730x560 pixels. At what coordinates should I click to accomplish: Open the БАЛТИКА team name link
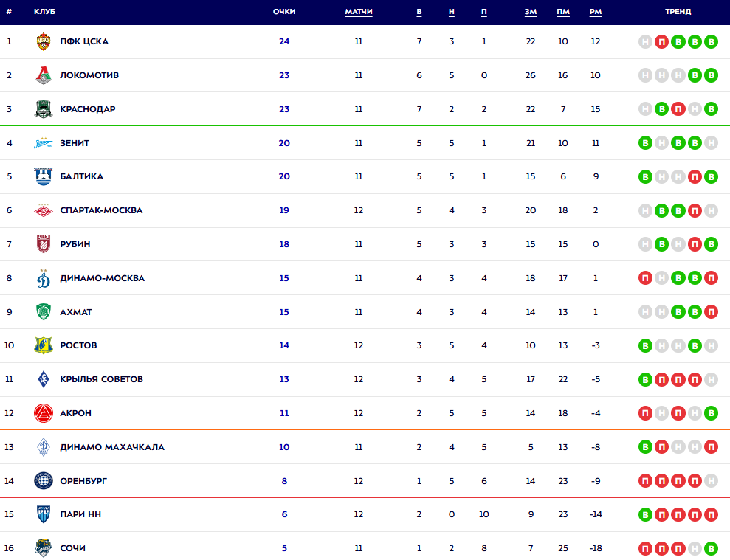click(82, 176)
